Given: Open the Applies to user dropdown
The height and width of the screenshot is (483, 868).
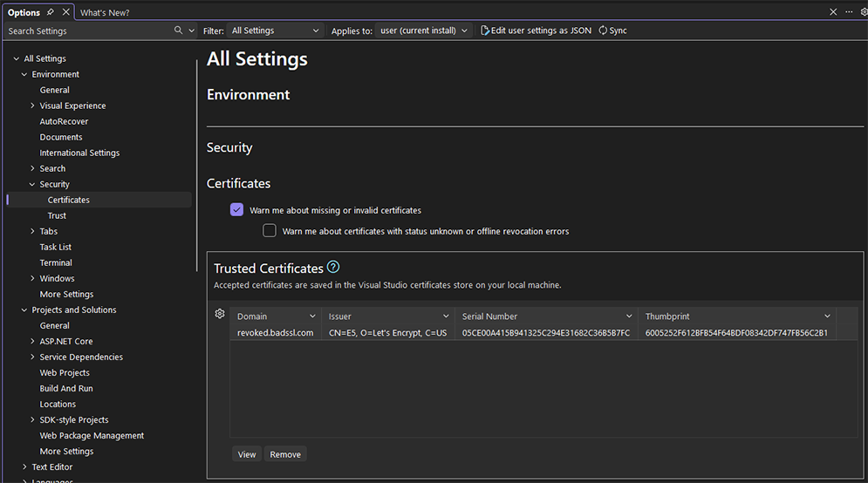Looking at the screenshot, I should 425,31.
